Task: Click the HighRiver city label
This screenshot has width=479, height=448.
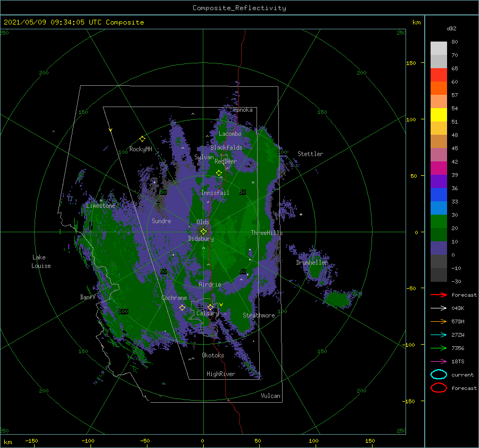Action: pyautogui.click(x=221, y=374)
